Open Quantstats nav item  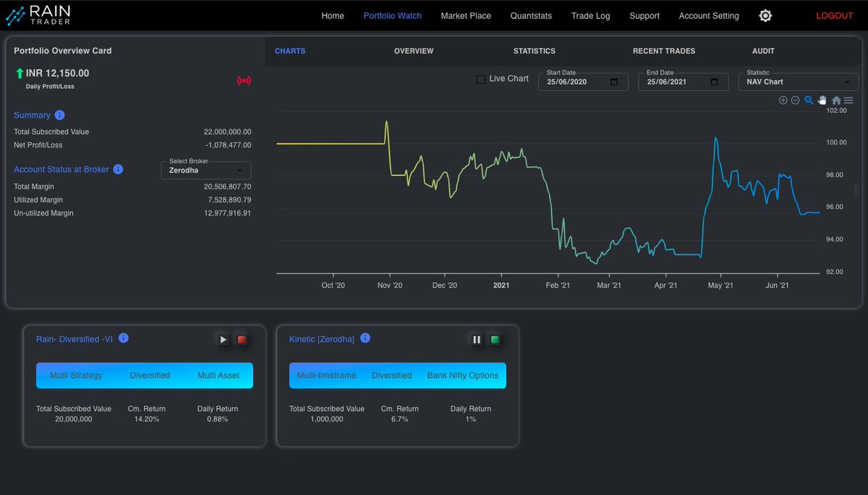[531, 16]
